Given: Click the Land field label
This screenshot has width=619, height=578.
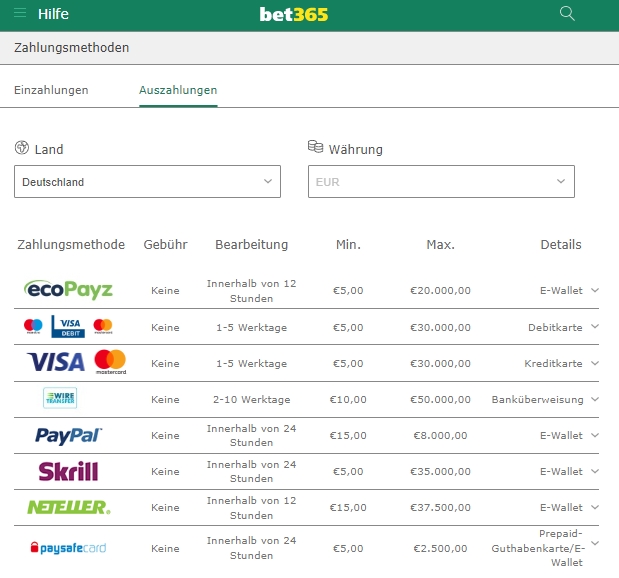Looking at the screenshot, I should (x=49, y=149).
